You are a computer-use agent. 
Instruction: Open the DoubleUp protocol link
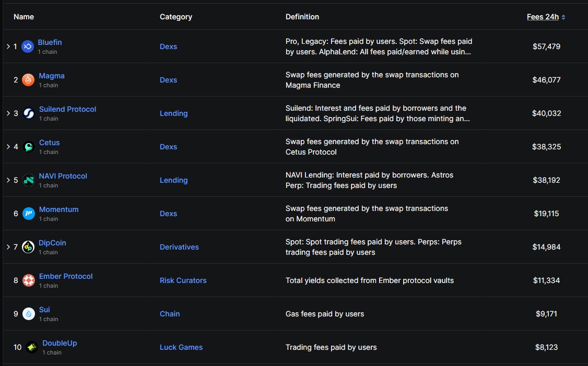tap(60, 343)
